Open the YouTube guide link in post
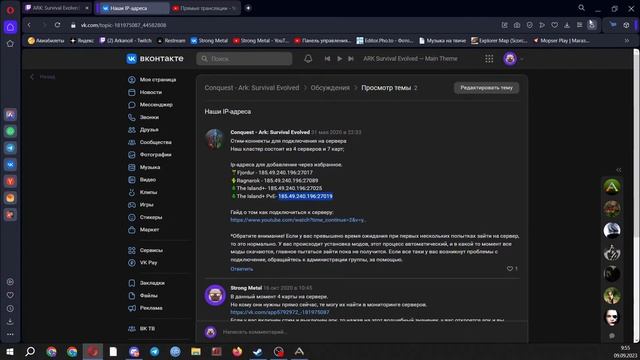This screenshot has height=360, width=640. [x=298, y=220]
